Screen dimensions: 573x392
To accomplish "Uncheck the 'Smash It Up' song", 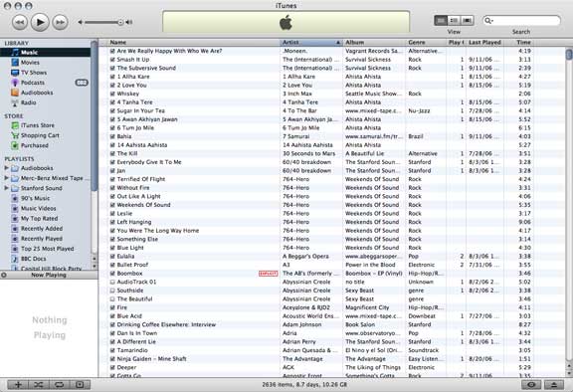I will [x=112, y=60].
